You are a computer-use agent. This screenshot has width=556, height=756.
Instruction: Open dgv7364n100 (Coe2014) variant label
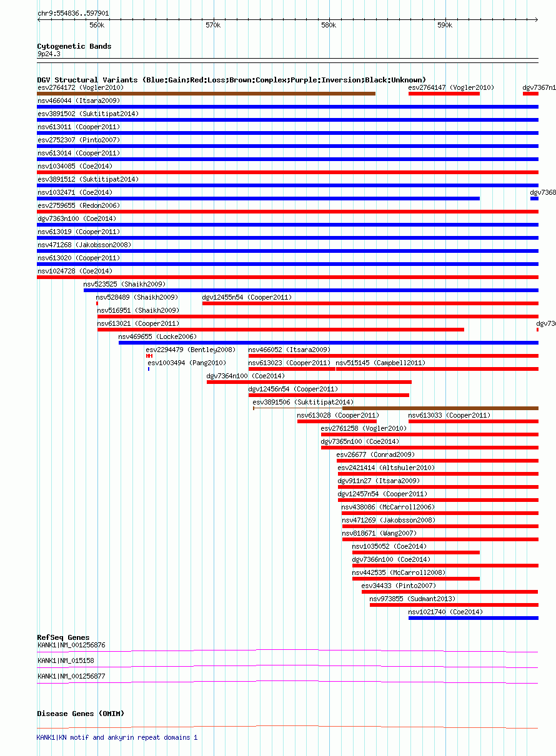point(246,376)
